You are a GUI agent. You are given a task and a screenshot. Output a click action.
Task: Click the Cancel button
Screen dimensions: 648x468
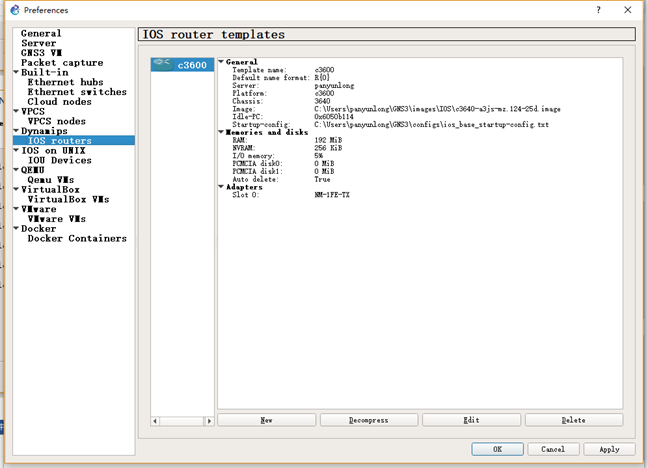click(553, 449)
